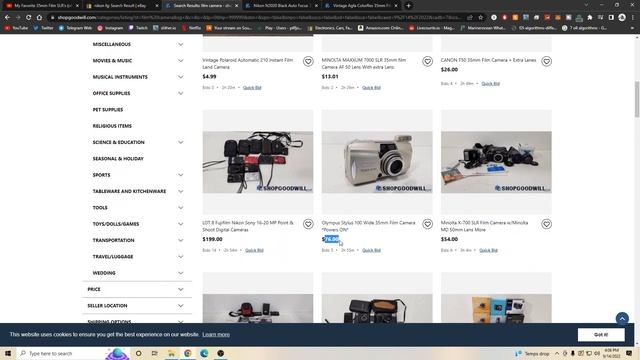Open the LOT 8 digital cameras product photo
The image size is (640, 360).
coord(258,162)
